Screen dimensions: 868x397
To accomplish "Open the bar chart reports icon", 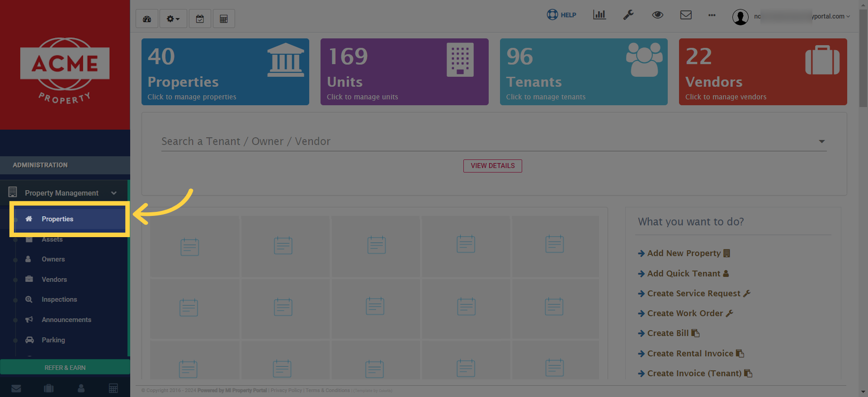I will 599,15.
